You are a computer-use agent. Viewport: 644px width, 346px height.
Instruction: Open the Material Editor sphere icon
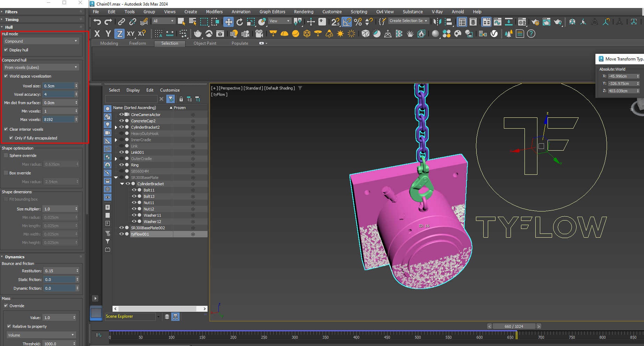[x=435, y=34]
